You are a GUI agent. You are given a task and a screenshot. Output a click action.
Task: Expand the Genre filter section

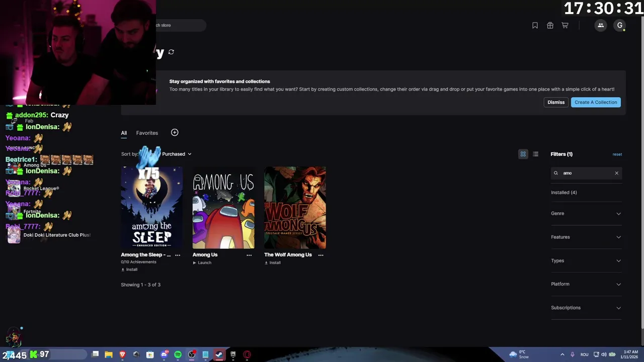pyautogui.click(x=586, y=213)
